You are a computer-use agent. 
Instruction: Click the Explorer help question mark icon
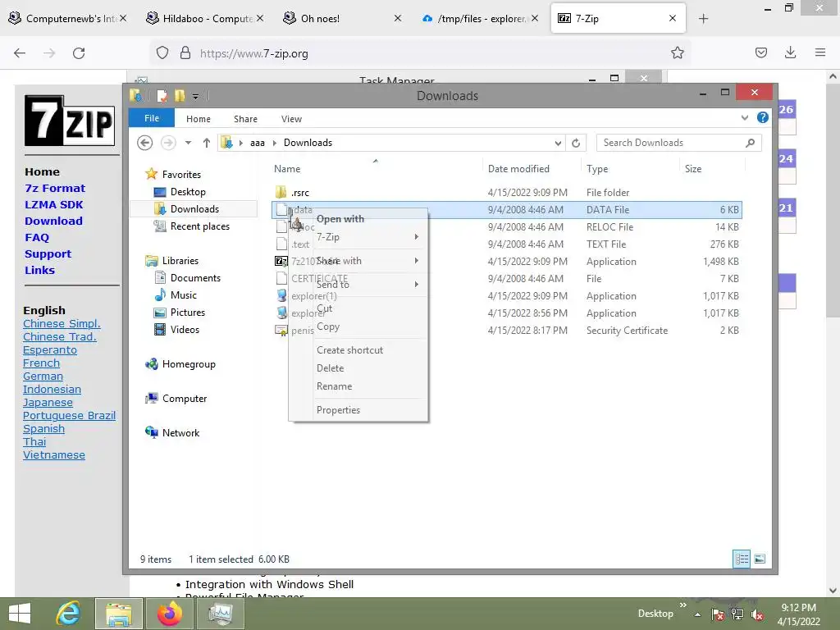tap(762, 118)
